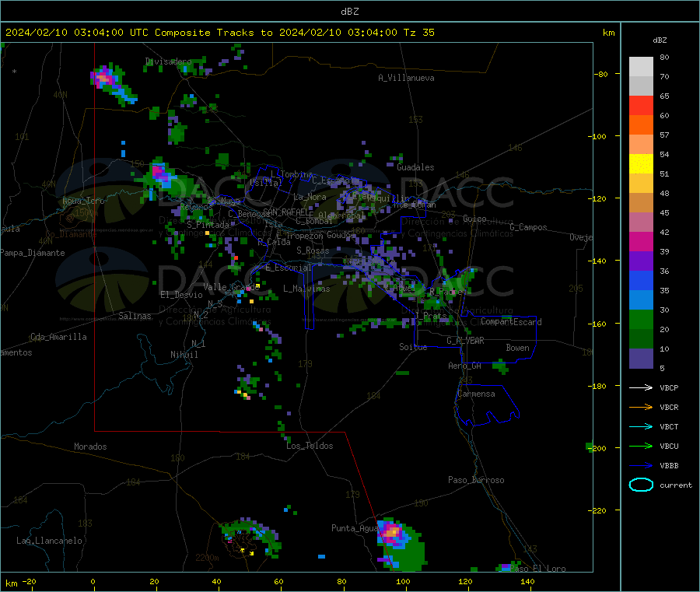Viewport: 700px width, 592px height.
Task: Click the 'Punta_Agua' map label
Action: click(355, 528)
